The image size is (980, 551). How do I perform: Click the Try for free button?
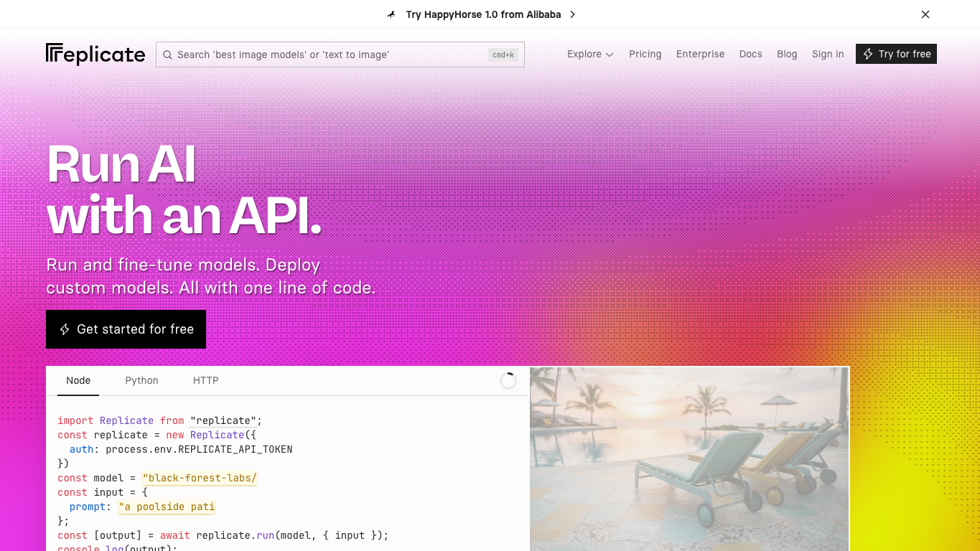pyautogui.click(x=896, y=54)
